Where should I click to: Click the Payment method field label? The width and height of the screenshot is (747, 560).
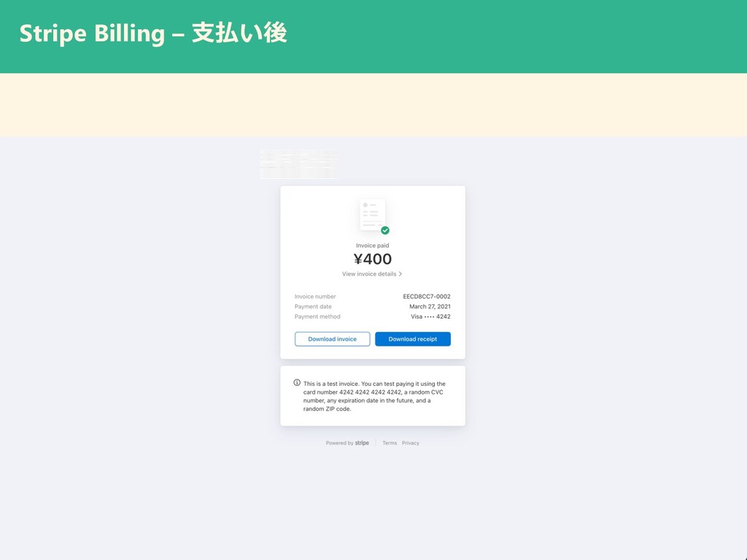317,316
